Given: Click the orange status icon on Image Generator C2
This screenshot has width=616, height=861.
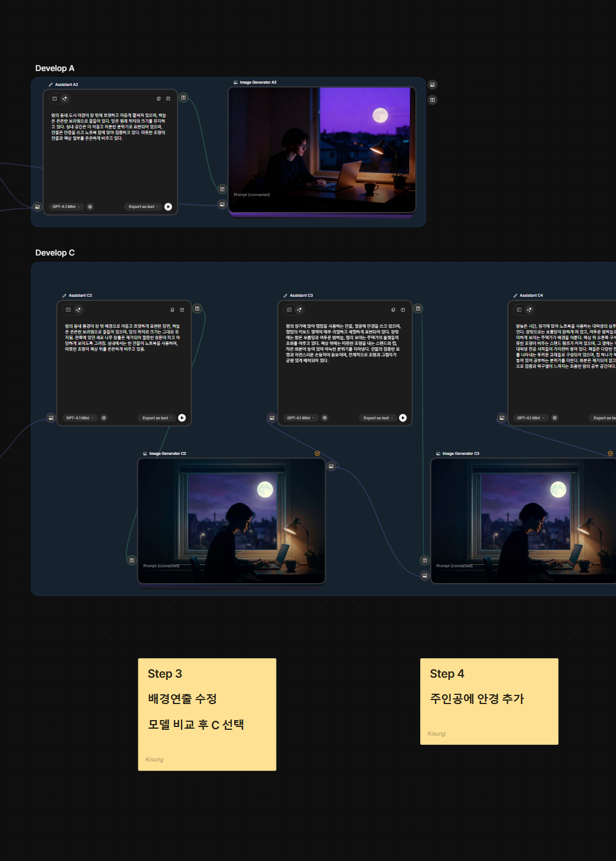Looking at the screenshot, I should point(317,453).
